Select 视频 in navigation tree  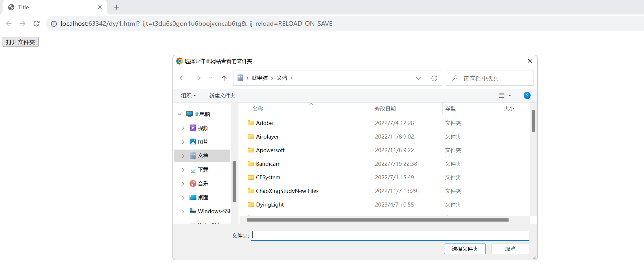point(203,128)
